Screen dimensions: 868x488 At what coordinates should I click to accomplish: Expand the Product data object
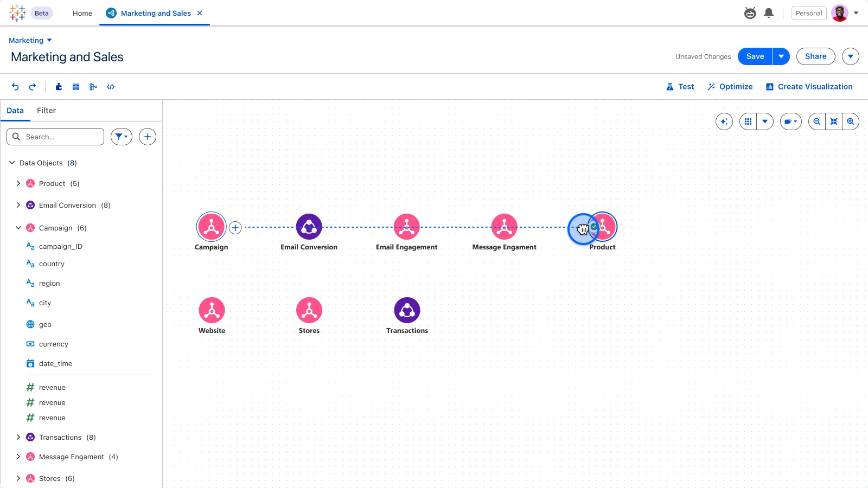(18, 183)
